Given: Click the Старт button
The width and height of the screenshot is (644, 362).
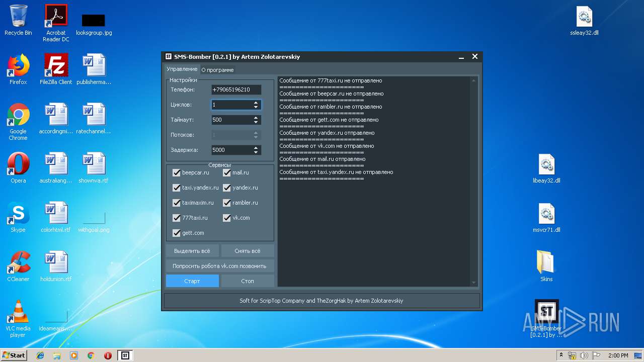Looking at the screenshot, I should coord(192,281).
